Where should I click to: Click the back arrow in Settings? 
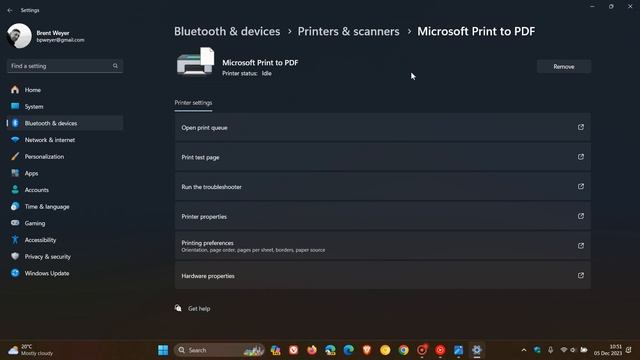[10, 10]
